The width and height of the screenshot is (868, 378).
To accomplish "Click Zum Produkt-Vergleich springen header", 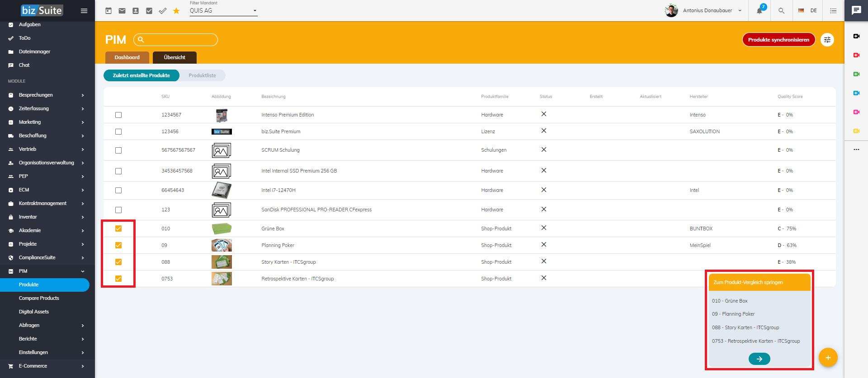I will (759, 283).
